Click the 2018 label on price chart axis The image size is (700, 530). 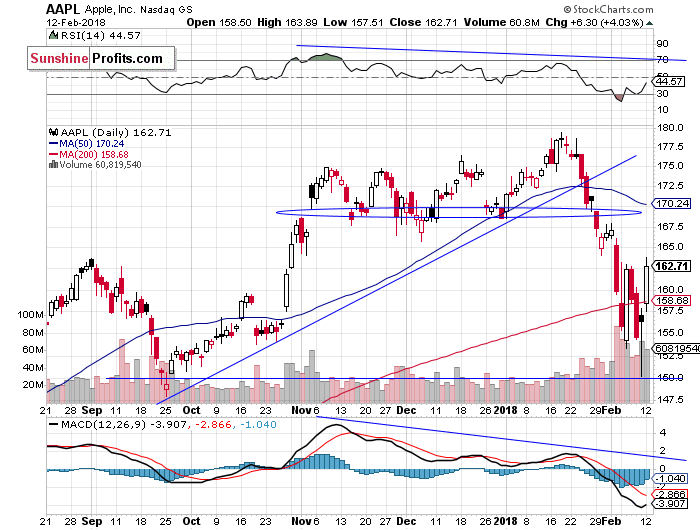[505, 410]
